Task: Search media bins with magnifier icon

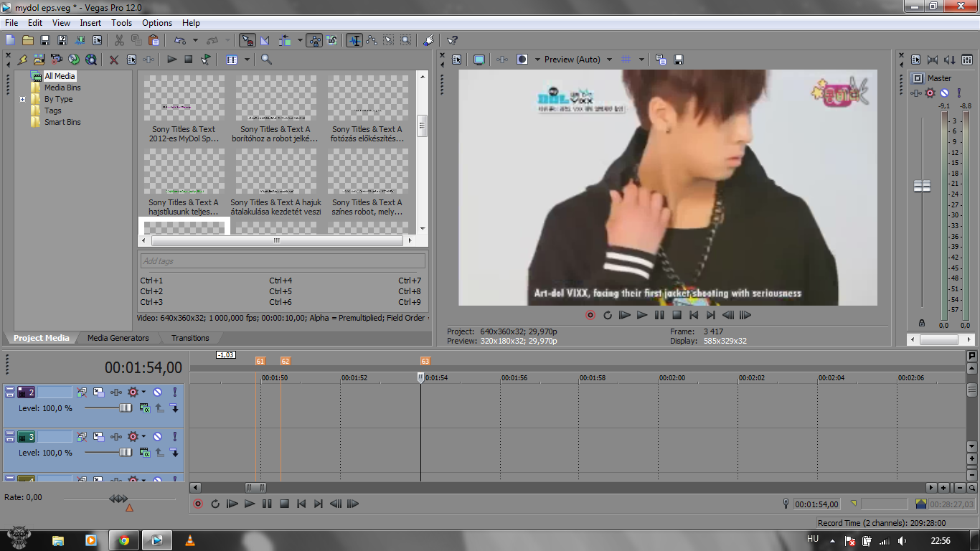Action: tap(266, 60)
